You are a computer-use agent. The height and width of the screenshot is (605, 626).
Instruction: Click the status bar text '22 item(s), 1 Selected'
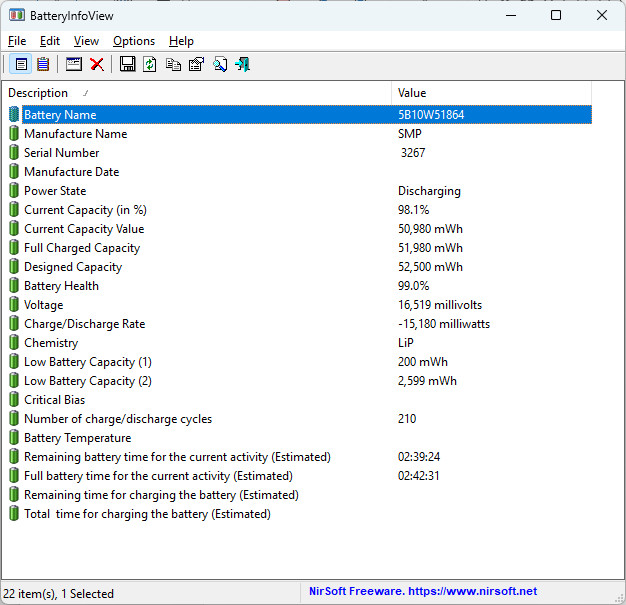pyautogui.click(x=58, y=593)
